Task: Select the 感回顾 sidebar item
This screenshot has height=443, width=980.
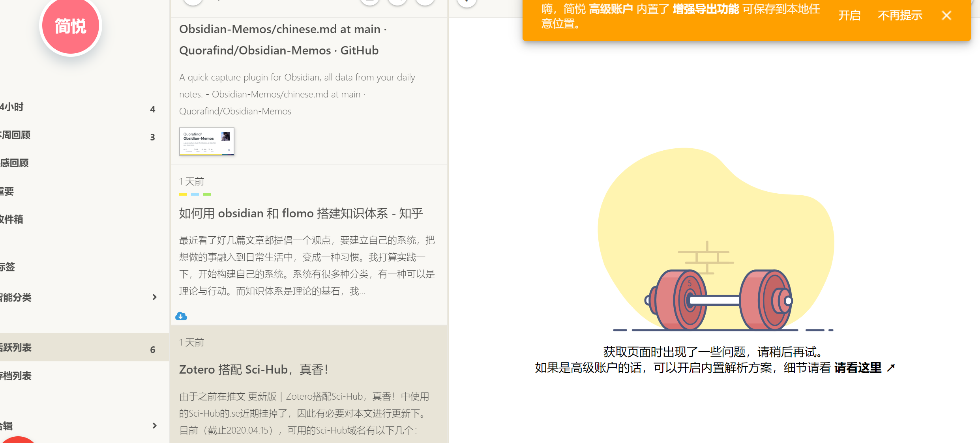Action: point(84,163)
